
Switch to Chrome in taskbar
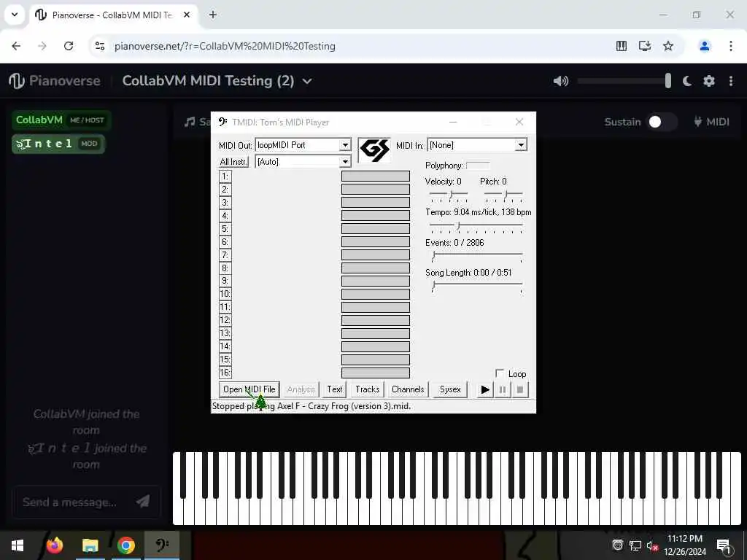click(126, 545)
